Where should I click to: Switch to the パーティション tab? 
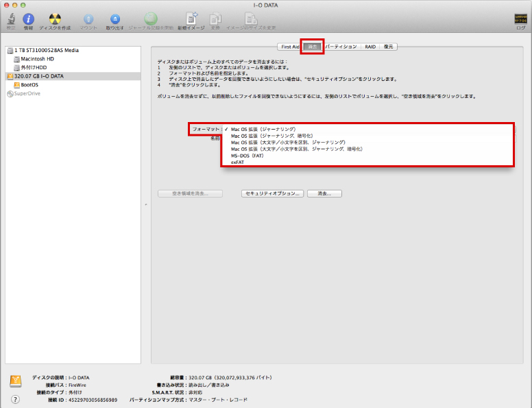341,47
